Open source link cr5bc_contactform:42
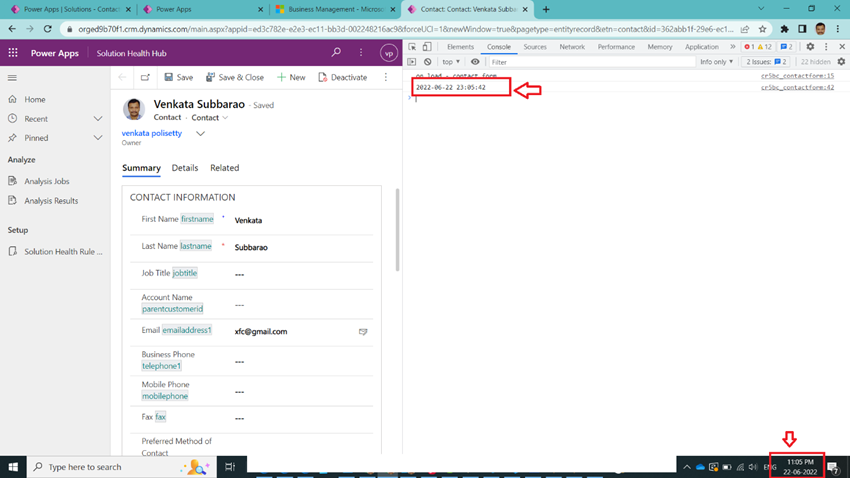Viewport: 850px width, 478px height. [797, 87]
